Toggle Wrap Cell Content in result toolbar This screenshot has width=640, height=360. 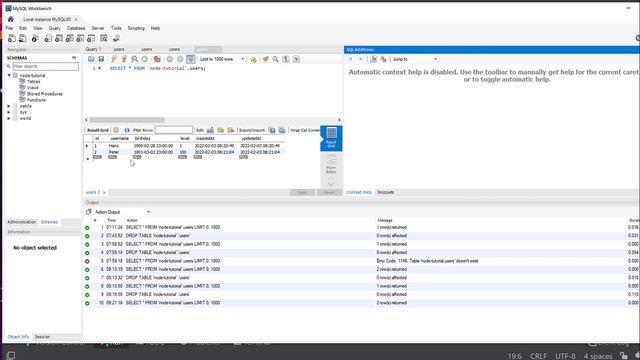coord(305,130)
